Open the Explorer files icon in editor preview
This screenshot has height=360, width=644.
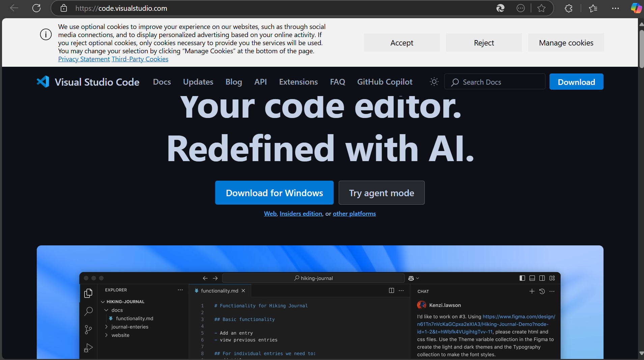88,293
